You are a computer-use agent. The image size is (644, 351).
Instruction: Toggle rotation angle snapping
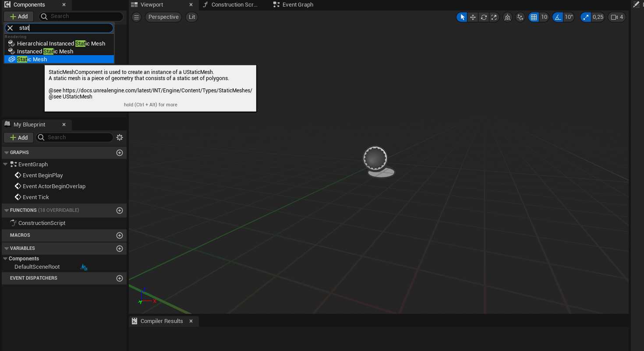(x=558, y=17)
